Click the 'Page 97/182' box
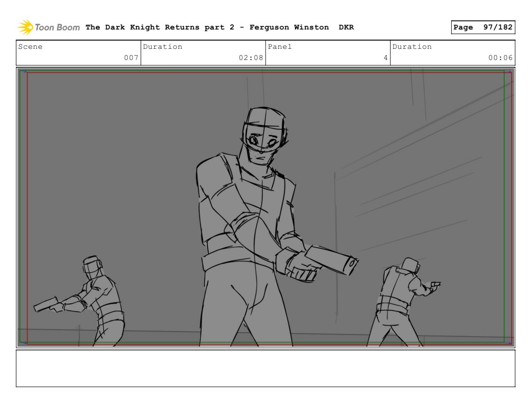 (483, 27)
